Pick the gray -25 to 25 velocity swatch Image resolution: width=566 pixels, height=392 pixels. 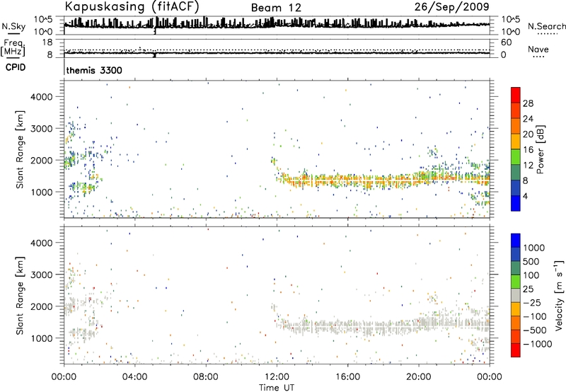[x=516, y=296]
